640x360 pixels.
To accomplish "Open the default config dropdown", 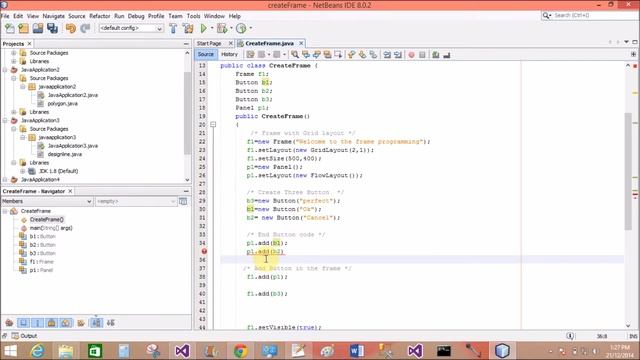I will [131, 28].
